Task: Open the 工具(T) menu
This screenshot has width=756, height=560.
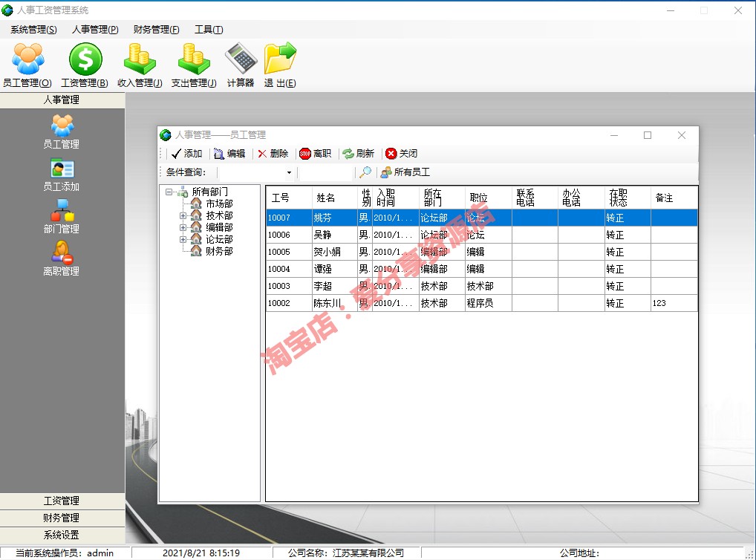Action: (x=208, y=30)
